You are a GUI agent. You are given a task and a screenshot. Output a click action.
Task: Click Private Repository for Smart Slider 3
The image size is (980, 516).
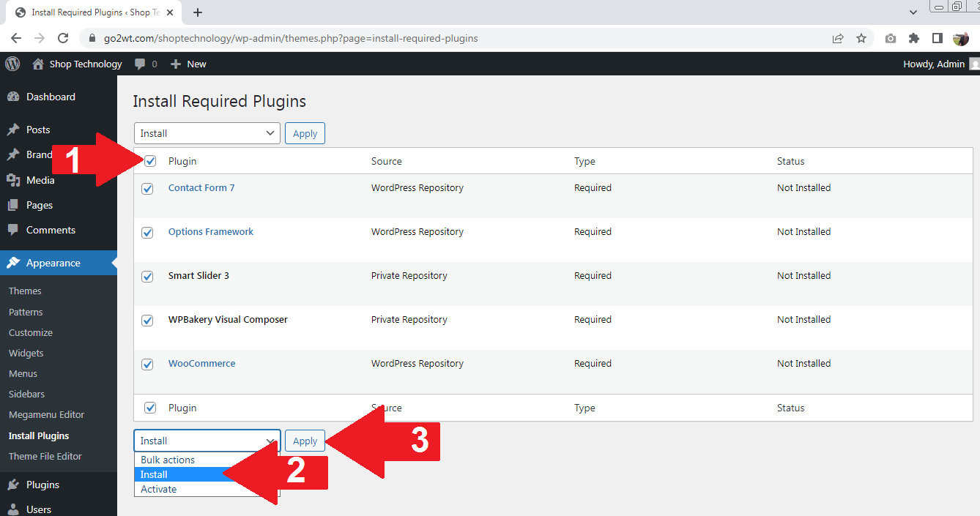click(409, 275)
